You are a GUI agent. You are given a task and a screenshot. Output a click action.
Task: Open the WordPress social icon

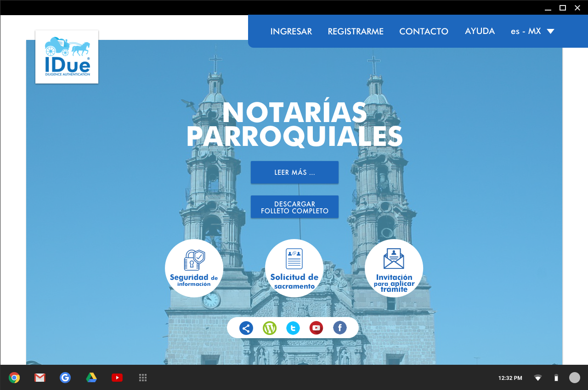(270, 328)
